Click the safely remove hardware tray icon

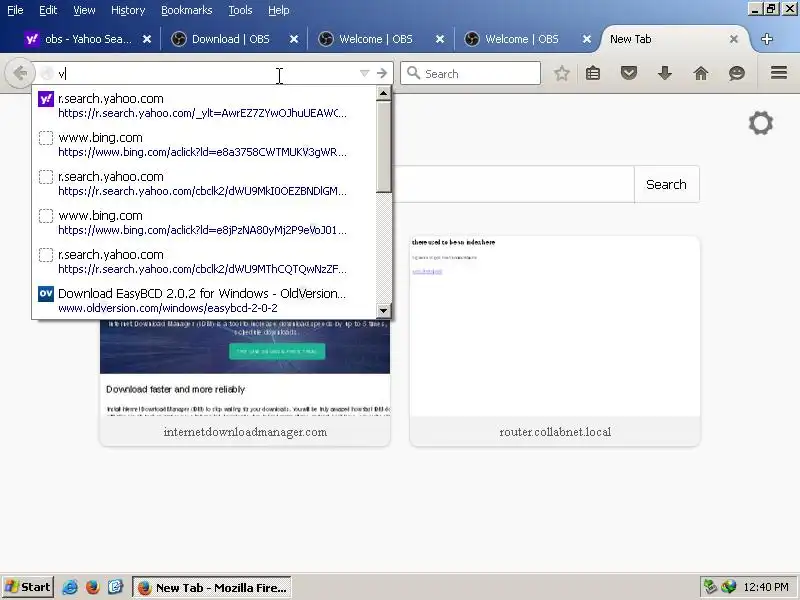pos(710,587)
